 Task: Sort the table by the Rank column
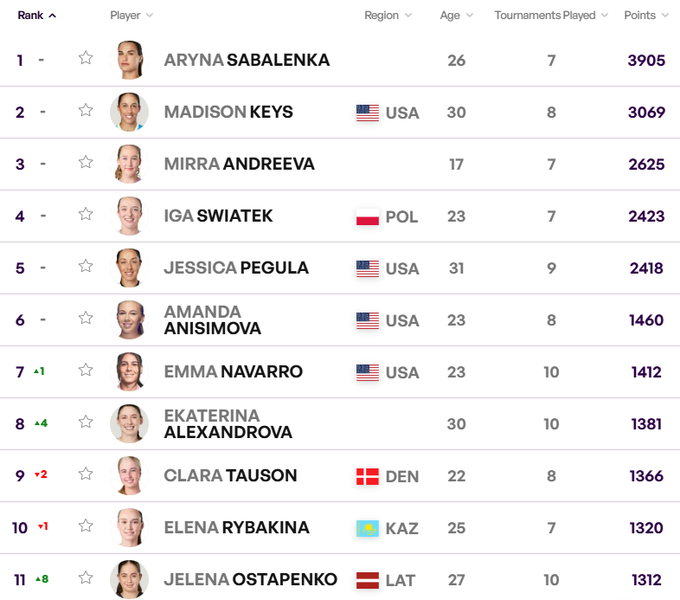(37, 16)
